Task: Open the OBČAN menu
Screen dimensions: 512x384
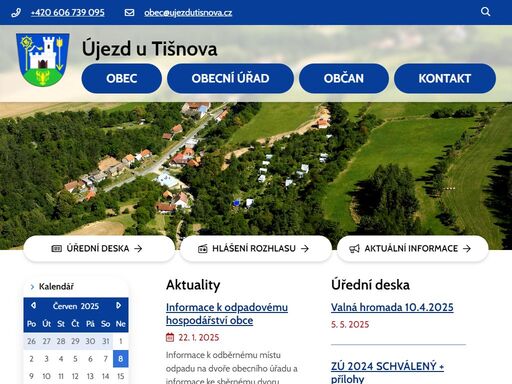Action: pos(344,78)
